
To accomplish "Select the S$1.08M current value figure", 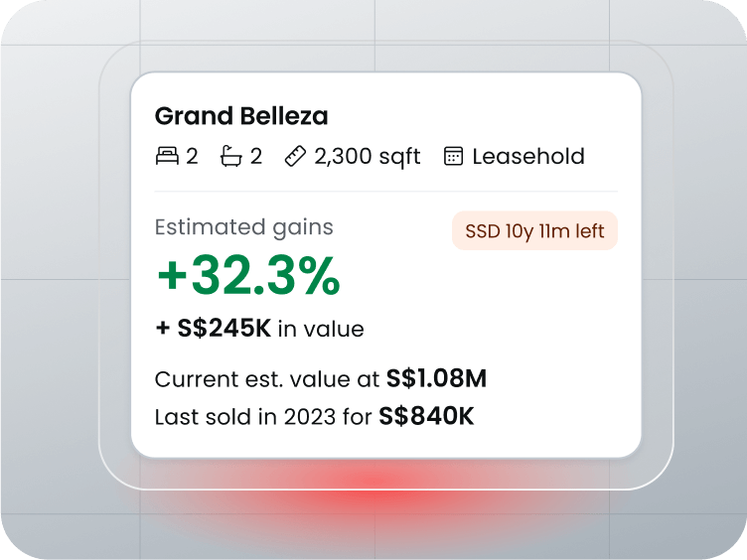I will click(436, 379).
